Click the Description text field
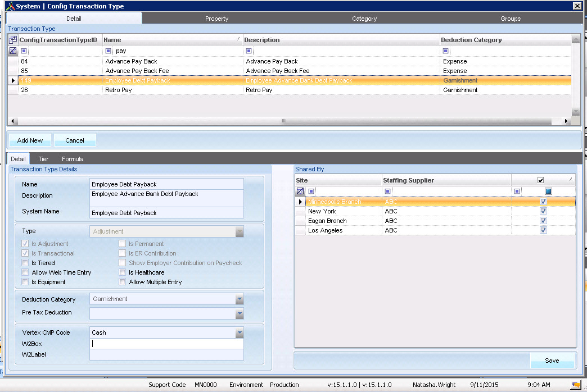This screenshot has height=392, width=587. 166,198
